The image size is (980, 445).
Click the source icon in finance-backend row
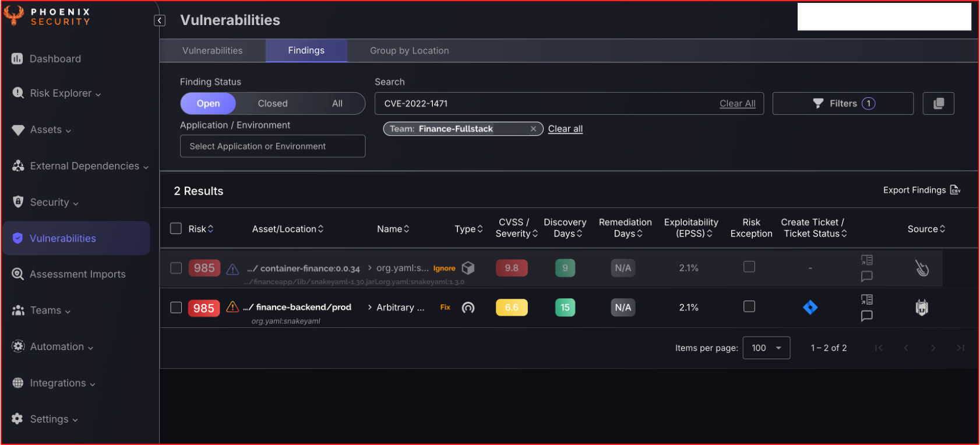click(922, 308)
